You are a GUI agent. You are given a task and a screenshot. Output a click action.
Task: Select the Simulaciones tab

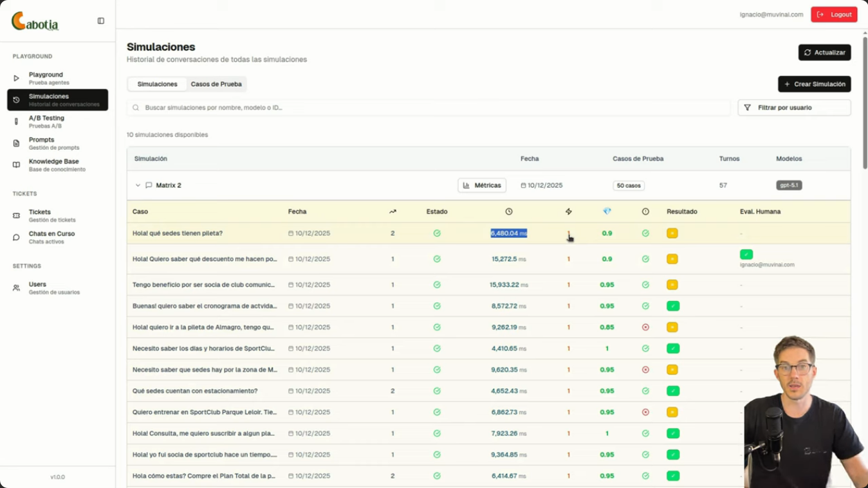pos(157,84)
